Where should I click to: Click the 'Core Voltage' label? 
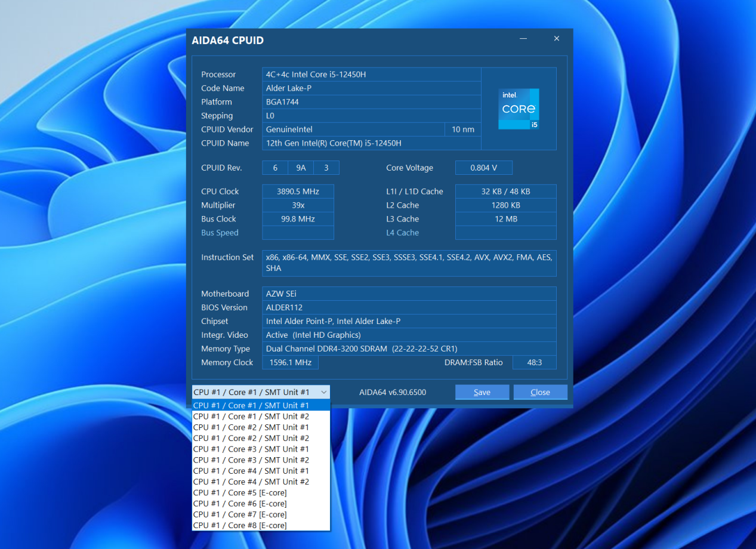click(409, 168)
